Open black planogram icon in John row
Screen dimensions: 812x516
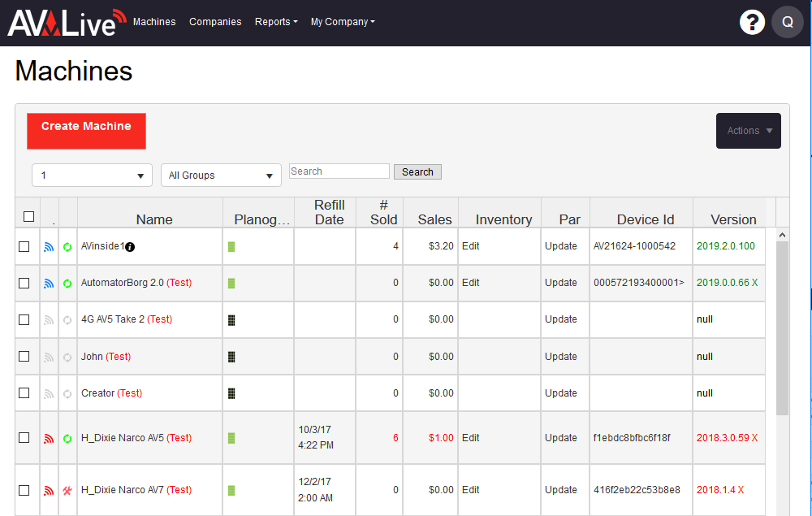(231, 357)
